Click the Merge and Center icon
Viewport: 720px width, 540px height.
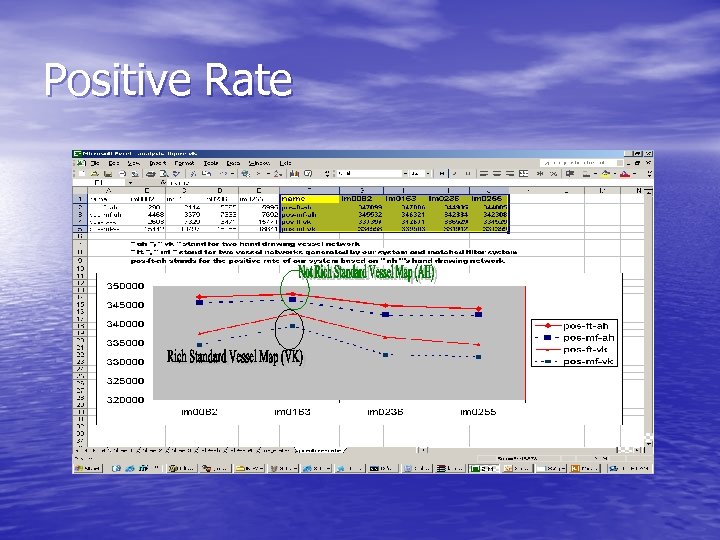[x=523, y=174]
